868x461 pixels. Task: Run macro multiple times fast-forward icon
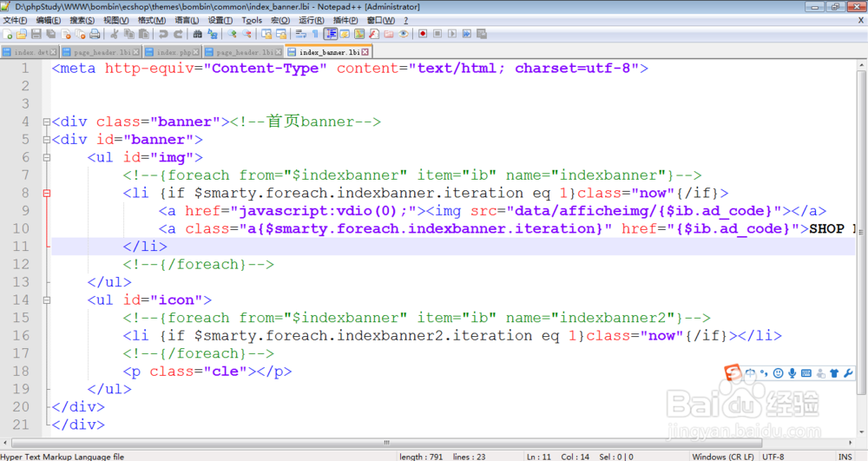click(467, 35)
